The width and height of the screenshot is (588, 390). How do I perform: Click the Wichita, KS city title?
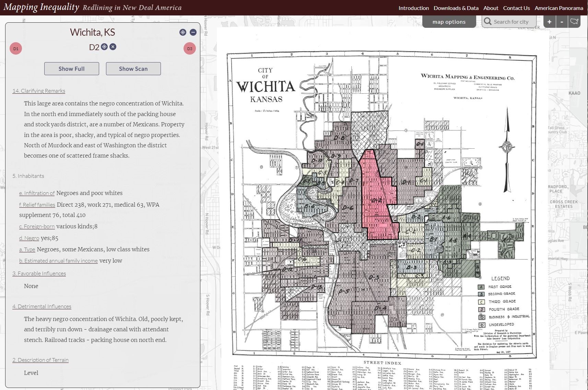point(93,32)
